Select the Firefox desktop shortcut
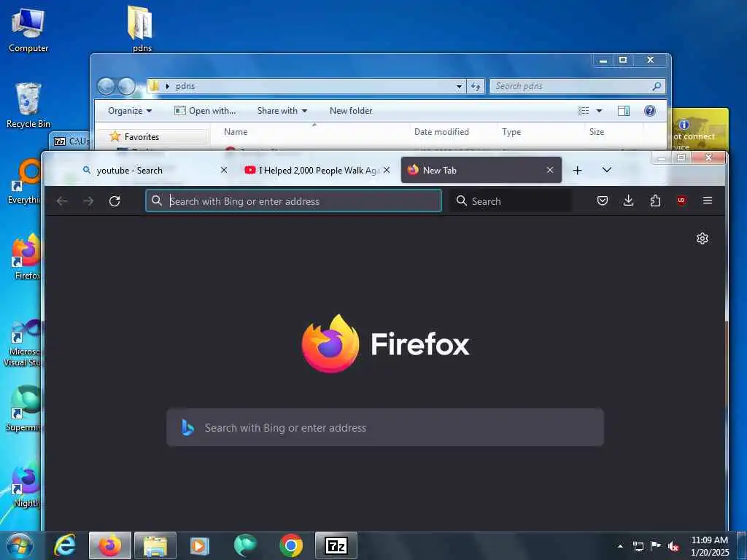The width and height of the screenshot is (747, 560). pyautogui.click(x=27, y=257)
